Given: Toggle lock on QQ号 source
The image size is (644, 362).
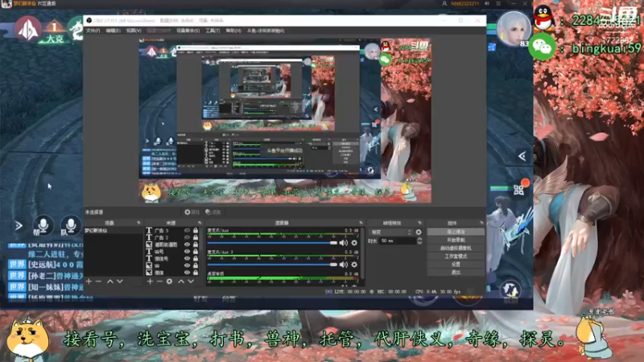Looking at the screenshot, I should click(196, 252).
